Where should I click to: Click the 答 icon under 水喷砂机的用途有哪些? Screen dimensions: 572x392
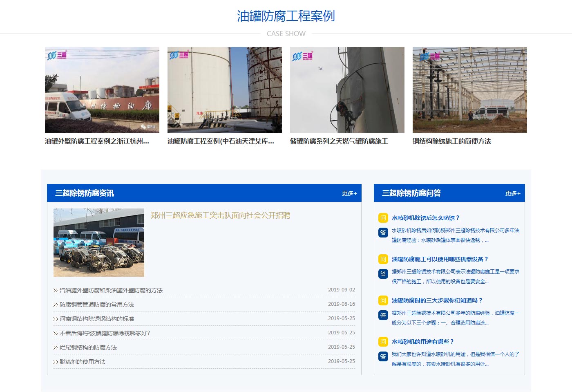[383, 356]
